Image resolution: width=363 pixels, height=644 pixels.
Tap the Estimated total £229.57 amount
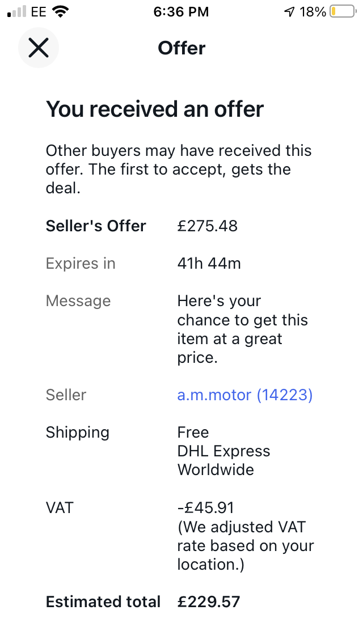tap(208, 601)
